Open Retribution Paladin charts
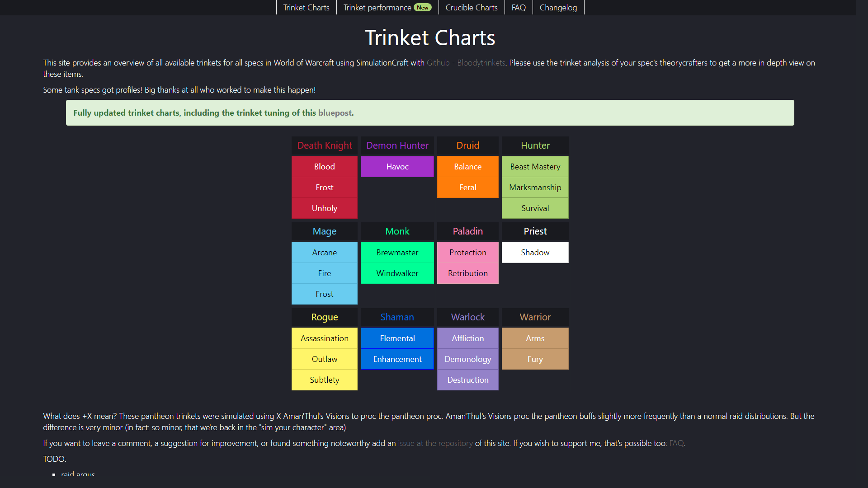 click(468, 273)
